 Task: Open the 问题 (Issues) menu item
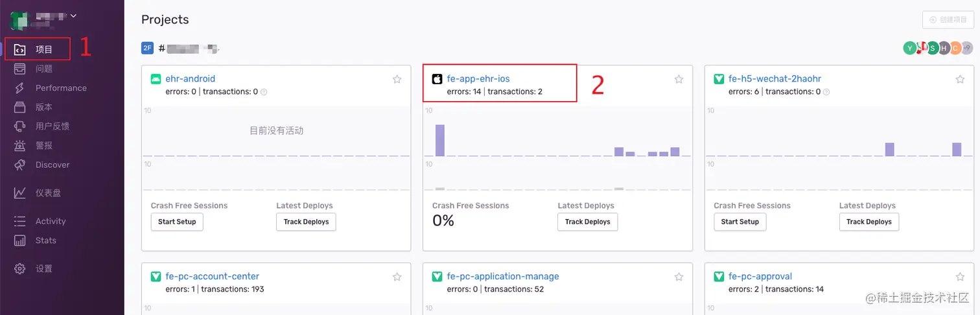(x=44, y=69)
